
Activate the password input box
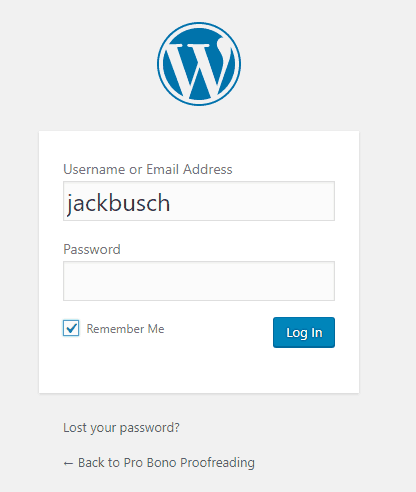point(199,281)
